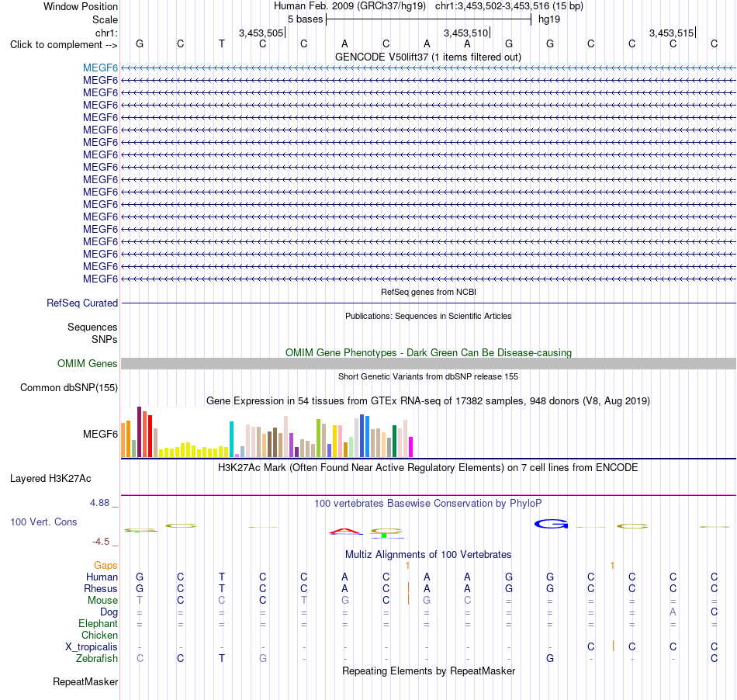Click the RefSeq Curated intron line
737x700 pixels.
[428, 303]
